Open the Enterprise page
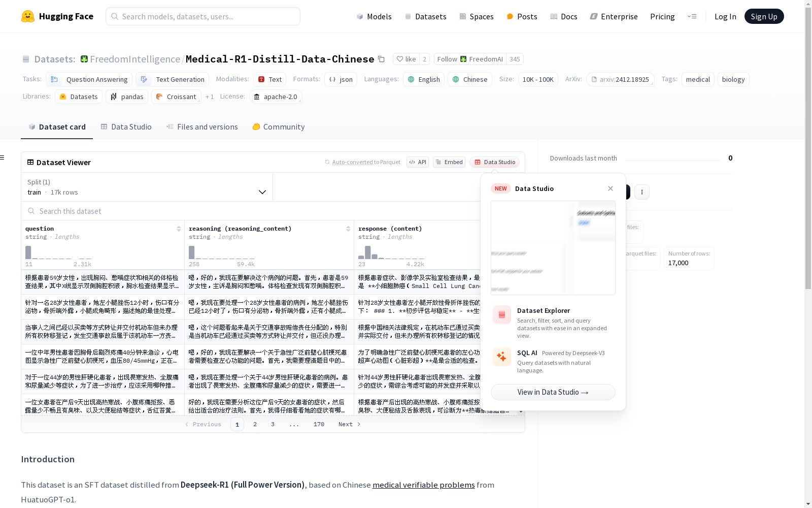812x508 pixels. (x=614, y=16)
